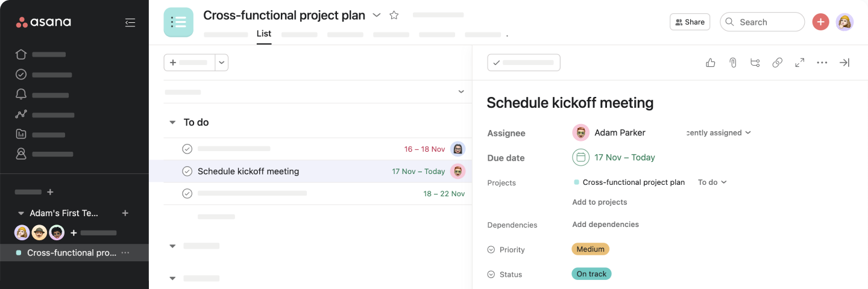Image resolution: width=868 pixels, height=289 pixels.
Task: Copy task link with chain icon
Action: [x=778, y=63]
